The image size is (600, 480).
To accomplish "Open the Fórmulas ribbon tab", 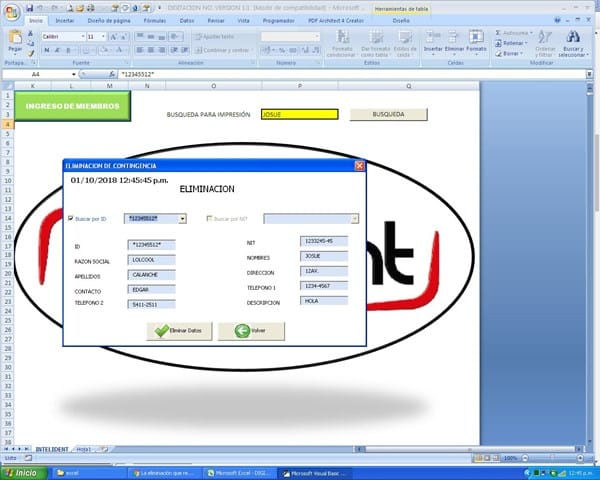I will (x=155, y=21).
